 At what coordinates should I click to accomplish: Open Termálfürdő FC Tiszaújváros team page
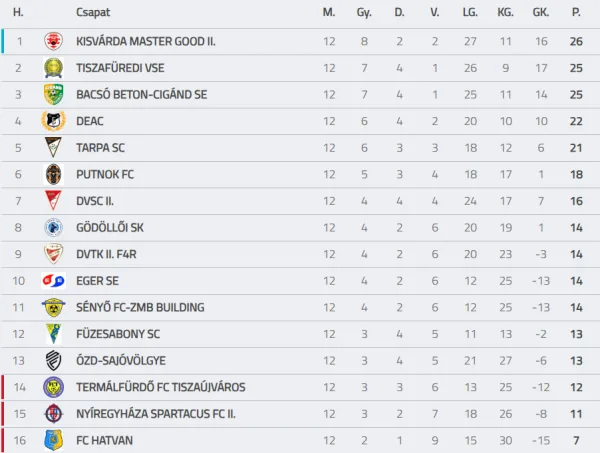[160, 386]
